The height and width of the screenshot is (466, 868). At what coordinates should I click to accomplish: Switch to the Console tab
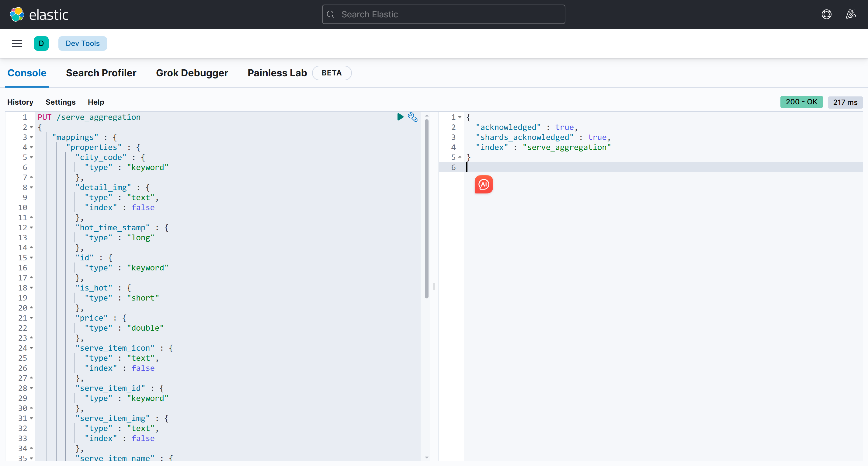click(x=27, y=73)
